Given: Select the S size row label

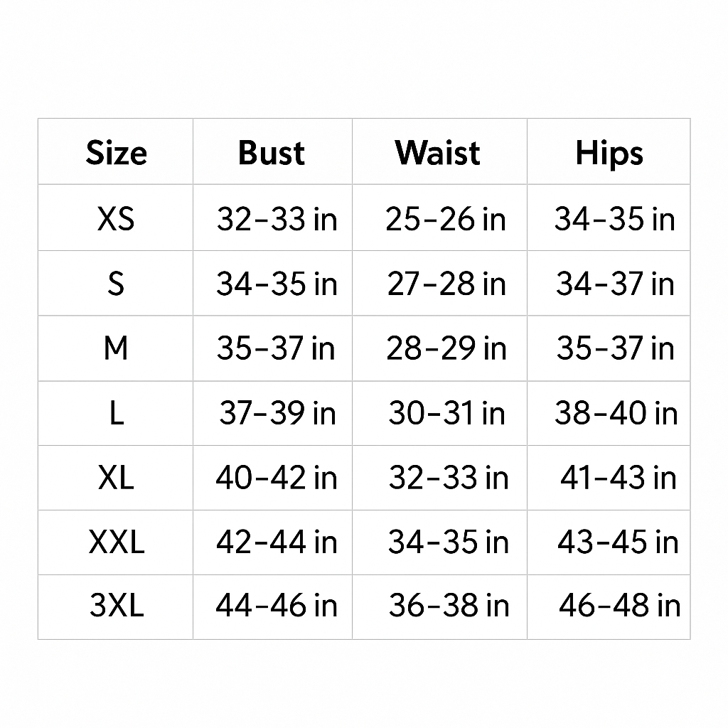Looking at the screenshot, I should pyautogui.click(x=116, y=284).
